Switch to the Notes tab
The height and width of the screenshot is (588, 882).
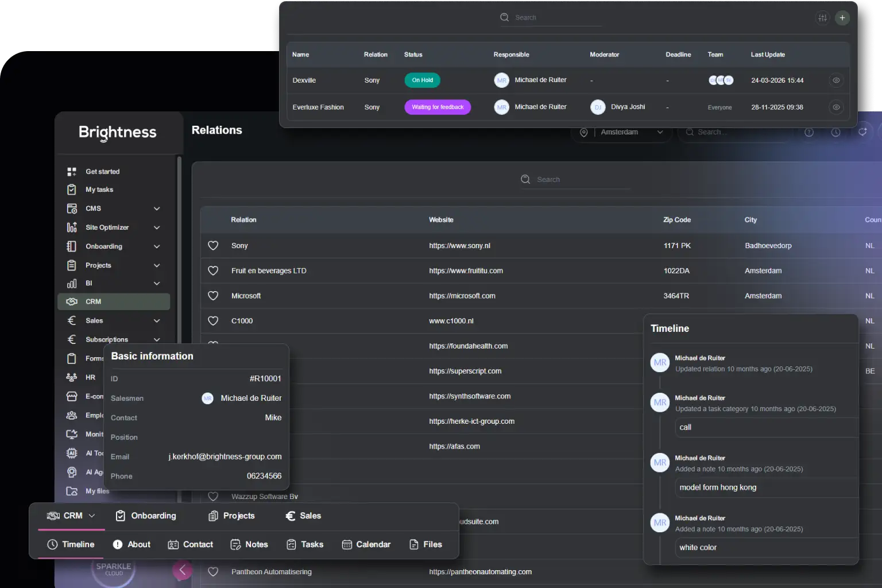[x=249, y=544]
